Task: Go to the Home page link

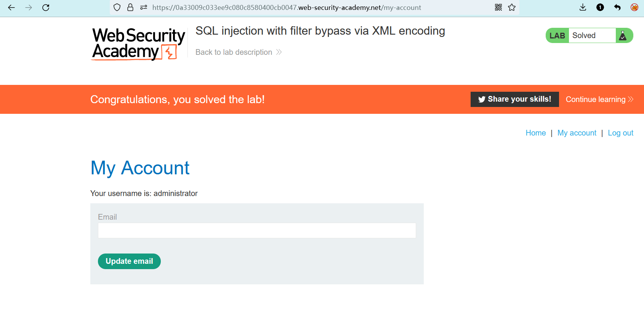Action: pyautogui.click(x=535, y=133)
